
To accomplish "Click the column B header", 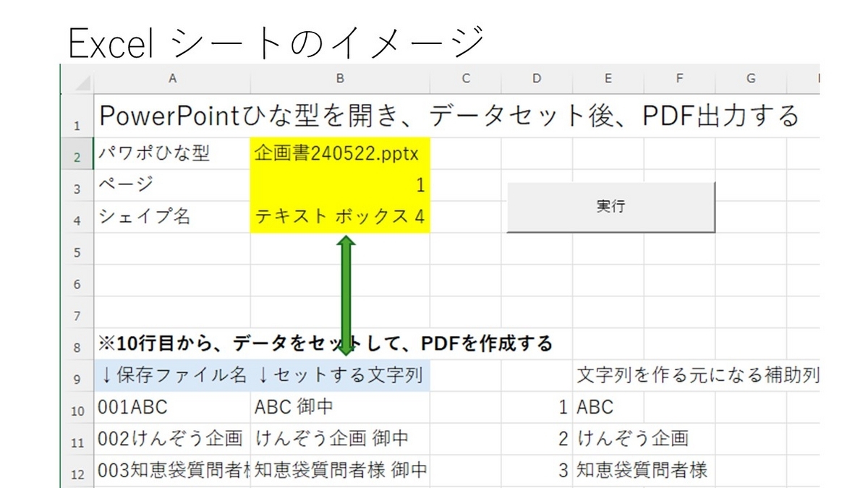I will coord(340,79).
